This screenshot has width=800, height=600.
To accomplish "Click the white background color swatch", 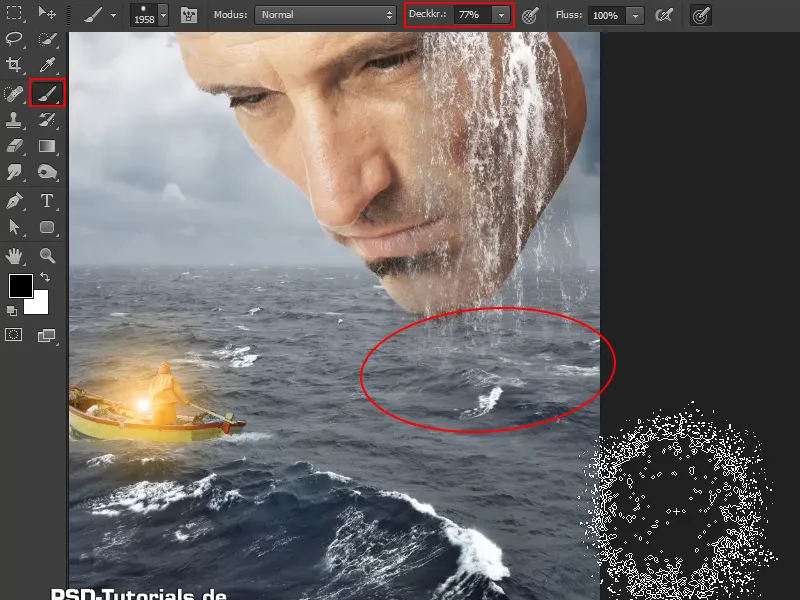I will (40, 305).
